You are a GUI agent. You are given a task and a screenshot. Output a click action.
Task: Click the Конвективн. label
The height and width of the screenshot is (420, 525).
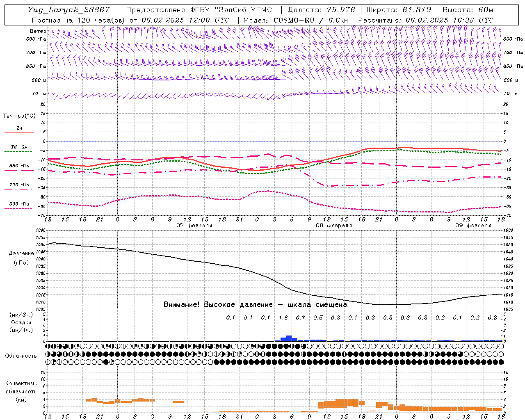pyautogui.click(x=21, y=383)
